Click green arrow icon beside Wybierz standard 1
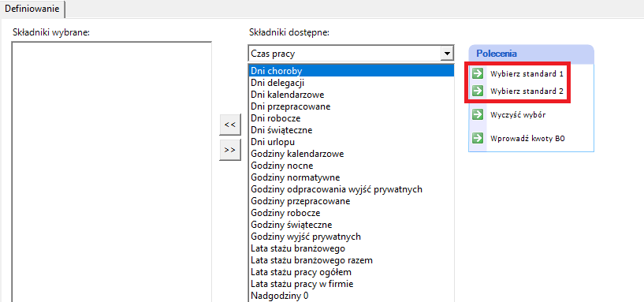 pos(477,74)
